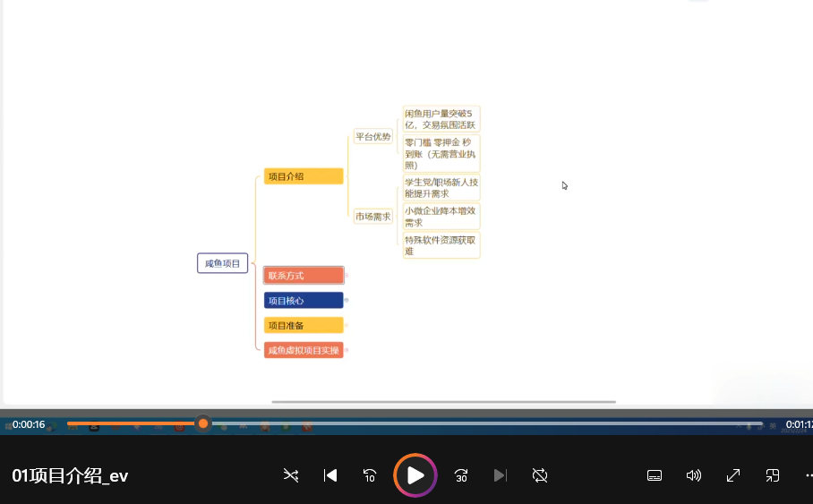Select the 咸鱼项目 root node
Image resolution: width=813 pixels, height=504 pixels.
click(x=222, y=263)
